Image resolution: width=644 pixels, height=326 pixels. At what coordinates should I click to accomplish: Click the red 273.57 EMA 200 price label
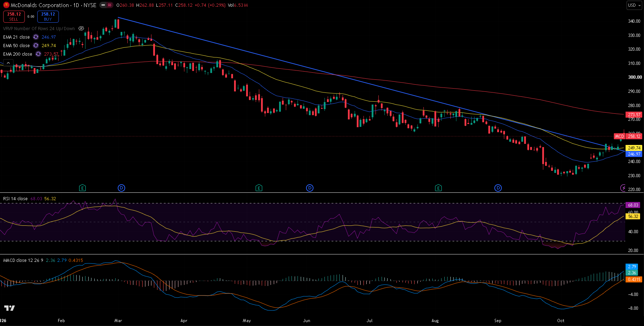[634, 115]
